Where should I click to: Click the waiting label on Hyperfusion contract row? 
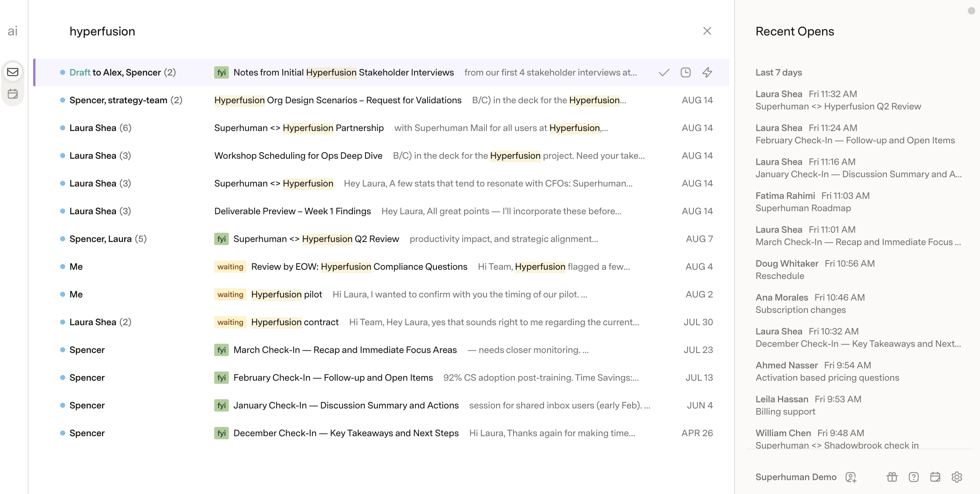pos(230,322)
